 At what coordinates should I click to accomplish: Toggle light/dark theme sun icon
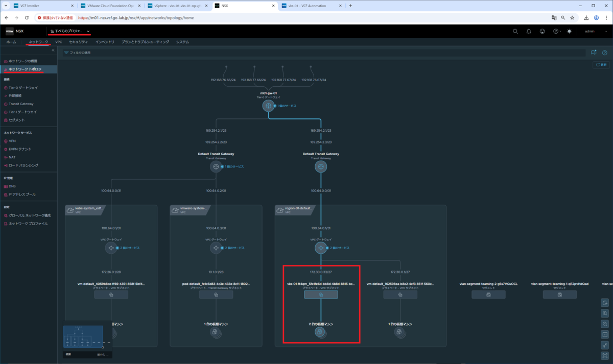click(x=570, y=31)
